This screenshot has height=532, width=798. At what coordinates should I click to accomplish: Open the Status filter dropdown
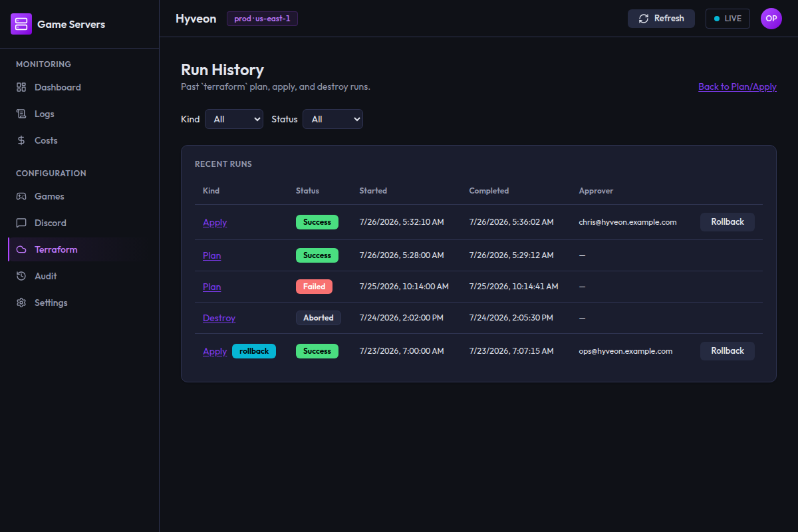pyautogui.click(x=332, y=119)
